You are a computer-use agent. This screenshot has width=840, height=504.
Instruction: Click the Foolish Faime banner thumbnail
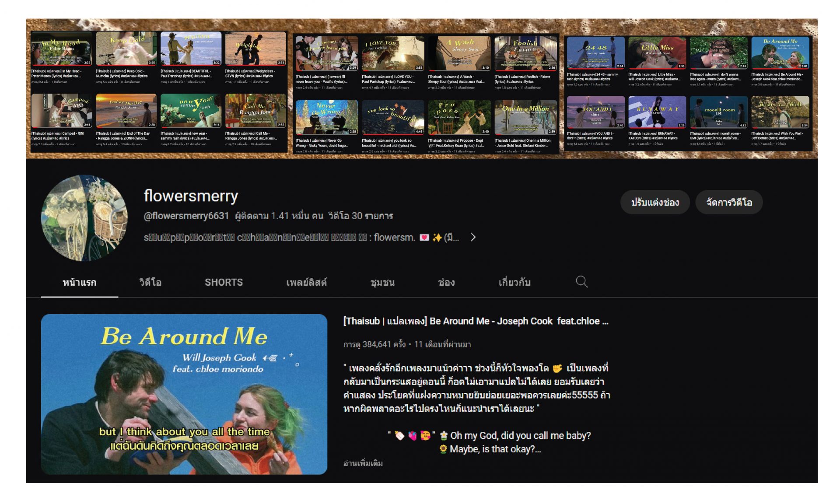point(525,54)
